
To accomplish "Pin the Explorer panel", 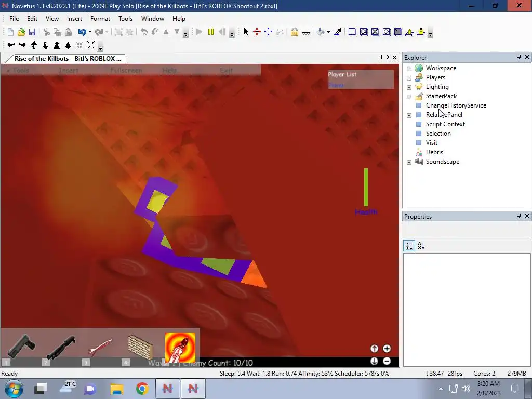I will click(519, 57).
